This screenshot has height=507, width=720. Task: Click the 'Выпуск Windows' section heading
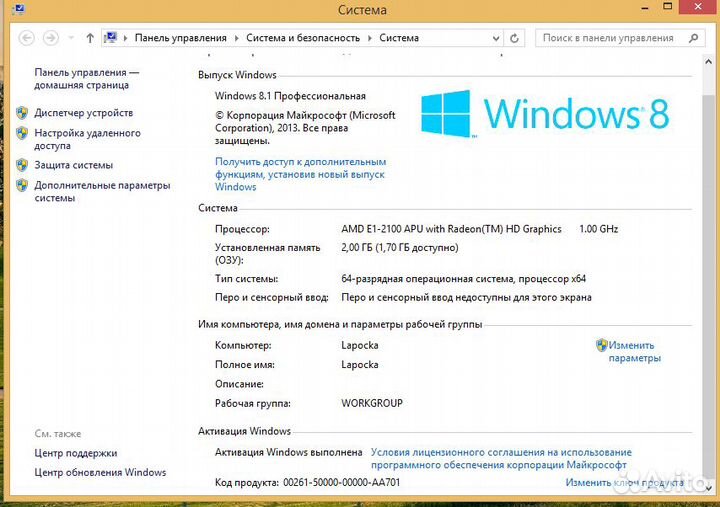click(x=237, y=75)
